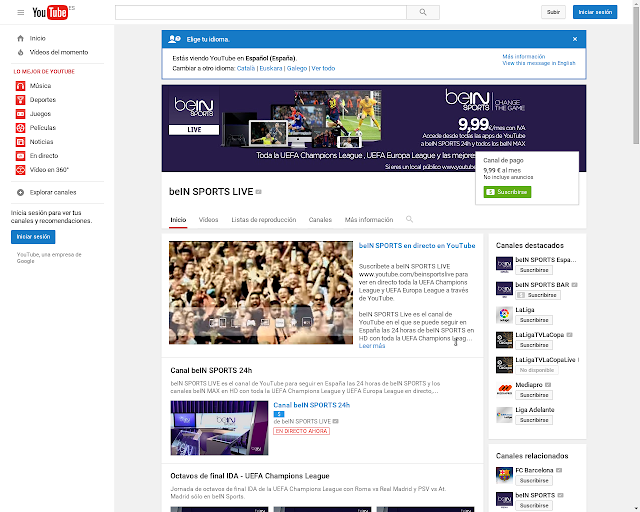Close the Elige tu idioma banner
The height and width of the screenshot is (512, 640).
point(575,39)
